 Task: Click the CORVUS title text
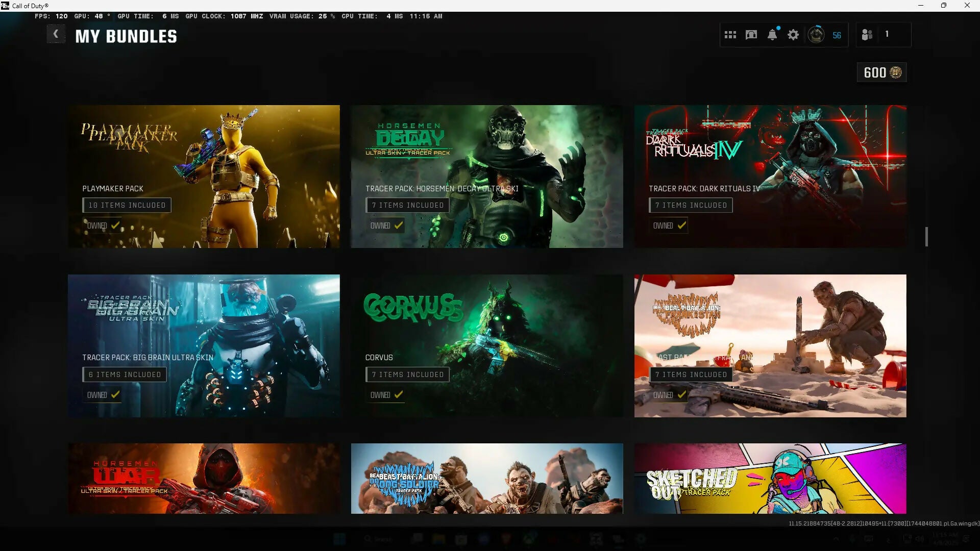click(379, 358)
